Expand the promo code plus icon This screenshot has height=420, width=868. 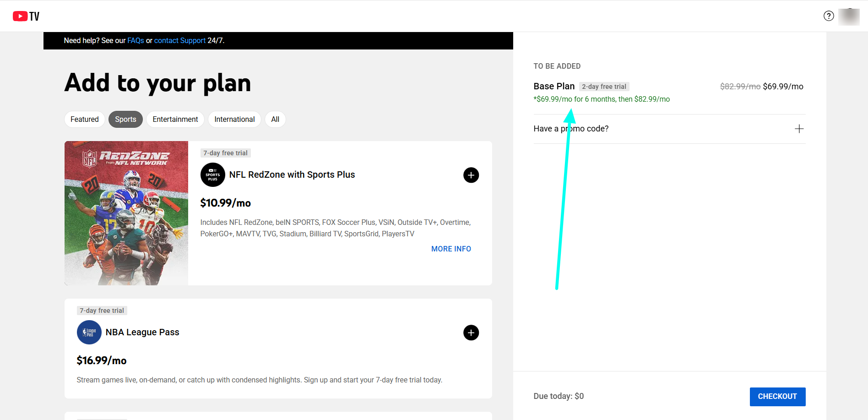799,129
